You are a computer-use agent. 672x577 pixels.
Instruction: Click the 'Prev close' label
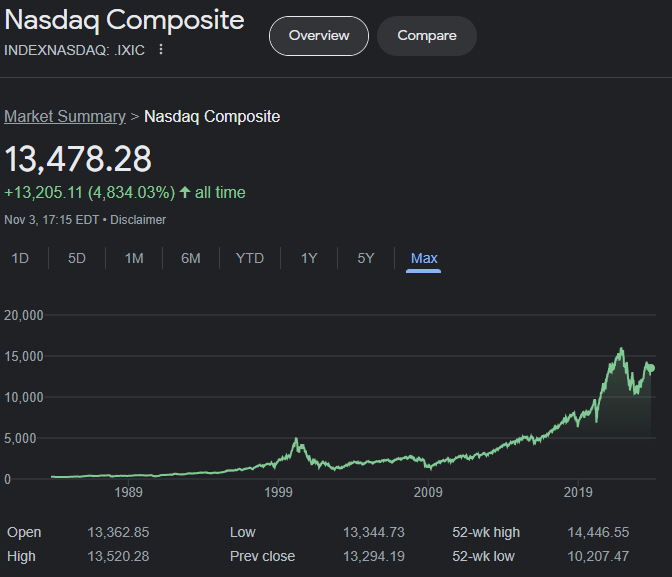pyautogui.click(x=262, y=556)
